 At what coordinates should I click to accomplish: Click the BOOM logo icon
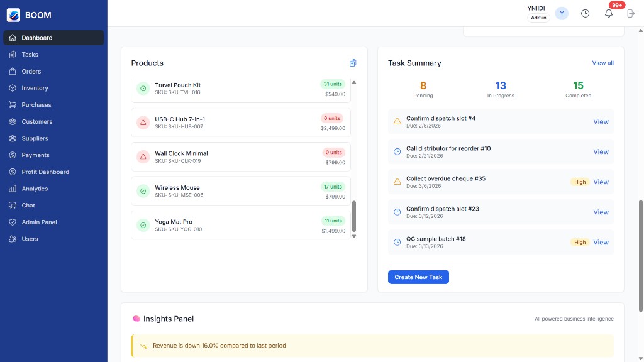pos(13,15)
